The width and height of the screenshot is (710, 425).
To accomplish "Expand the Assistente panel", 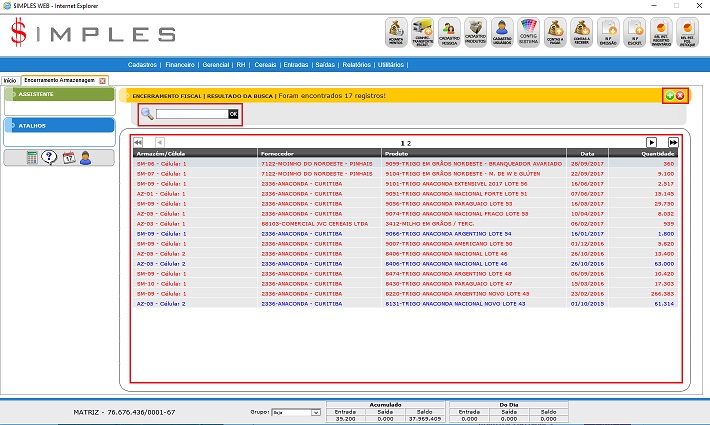I will click(x=58, y=94).
